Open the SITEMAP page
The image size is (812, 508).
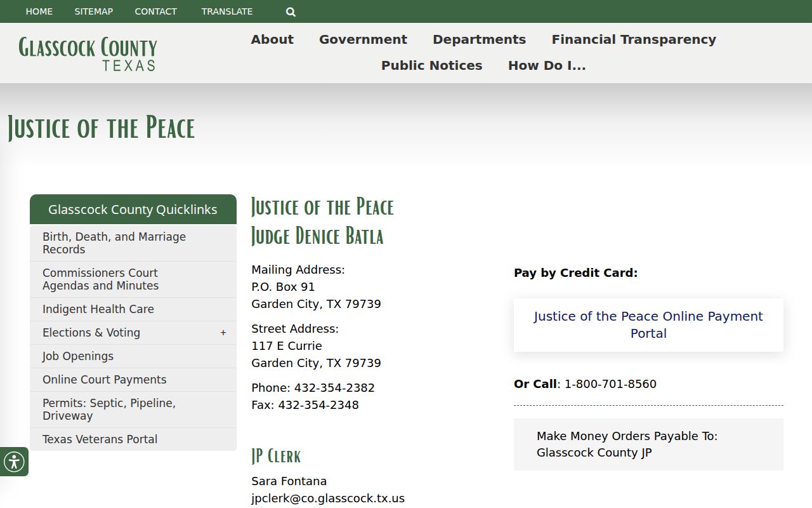[x=94, y=11]
